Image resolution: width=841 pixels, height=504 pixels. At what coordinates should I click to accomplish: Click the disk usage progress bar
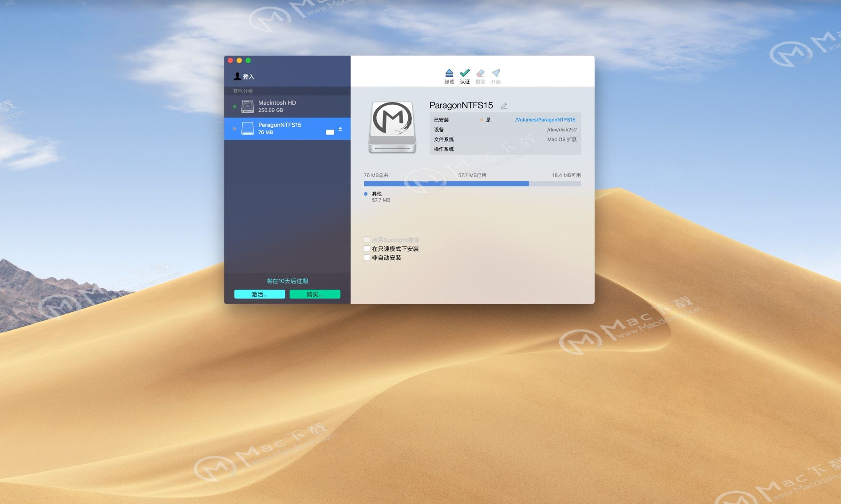click(x=472, y=184)
